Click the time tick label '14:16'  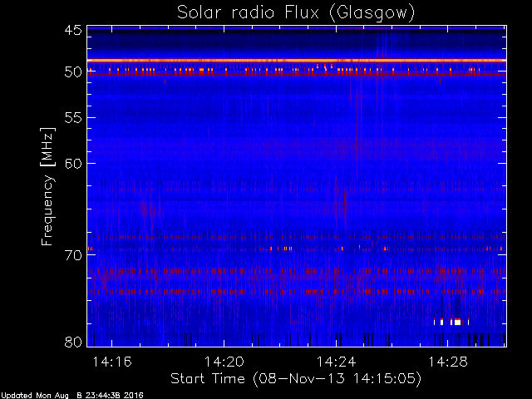112,362
